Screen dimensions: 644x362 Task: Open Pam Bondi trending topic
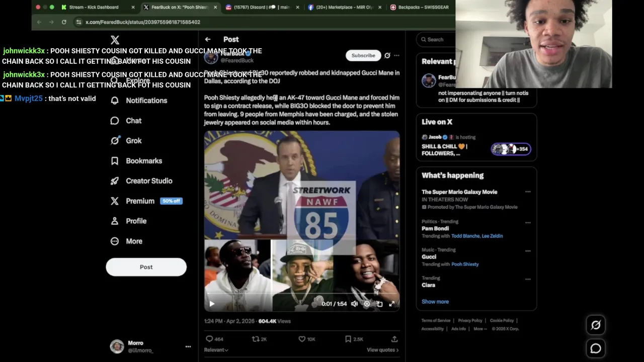435,228
